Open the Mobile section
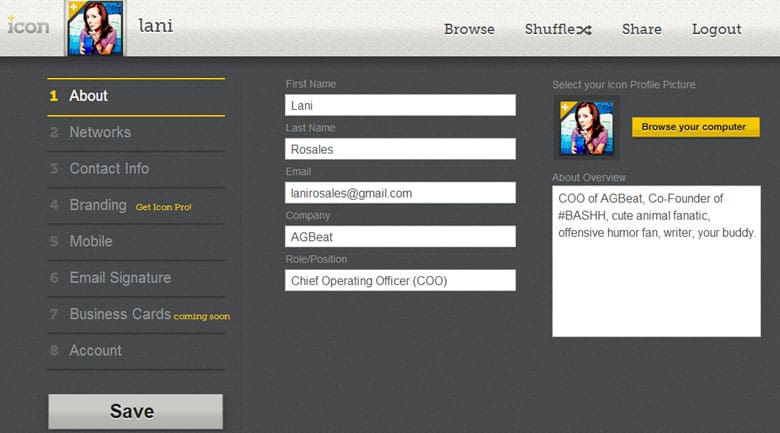Screen dimensions: 780x433 click(x=91, y=241)
